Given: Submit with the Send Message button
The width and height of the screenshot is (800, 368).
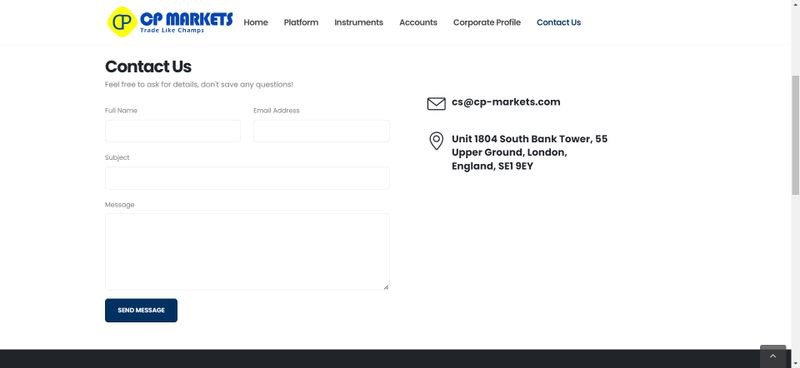Looking at the screenshot, I should tap(141, 310).
